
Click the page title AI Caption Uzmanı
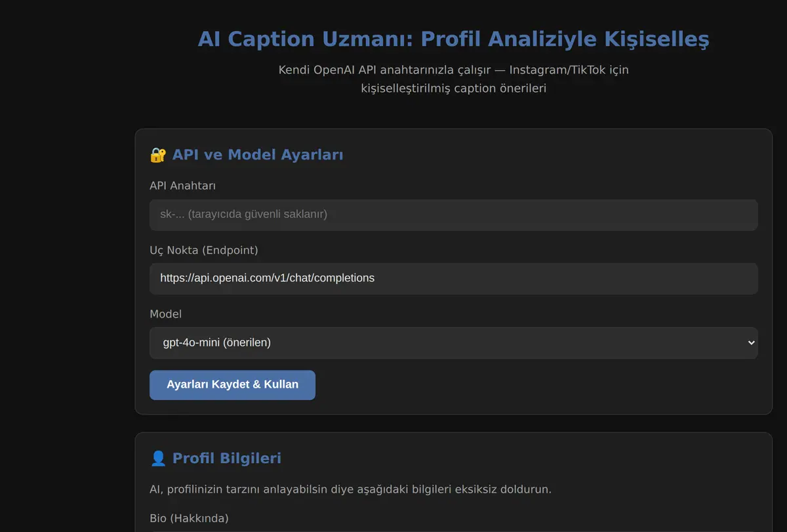pyautogui.click(x=453, y=39)
